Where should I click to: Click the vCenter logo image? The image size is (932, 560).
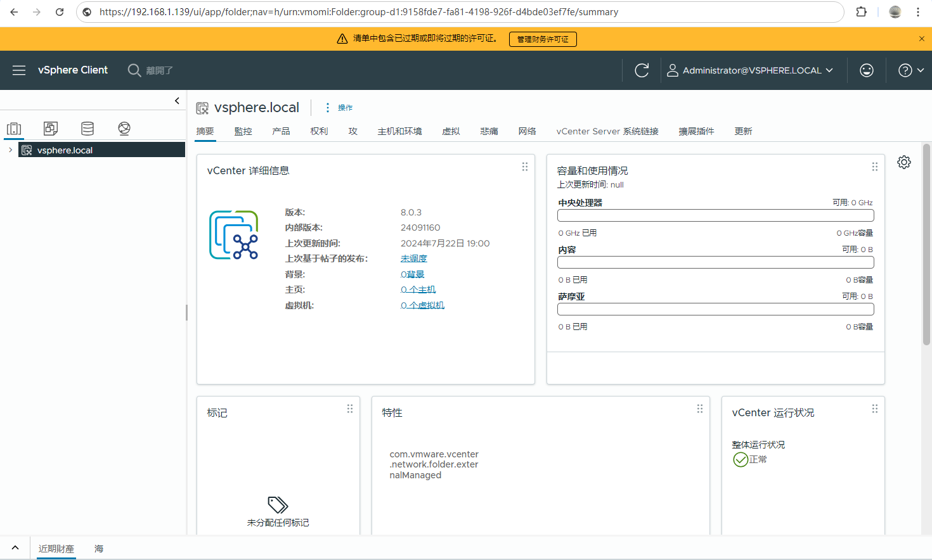coord(234,235)
